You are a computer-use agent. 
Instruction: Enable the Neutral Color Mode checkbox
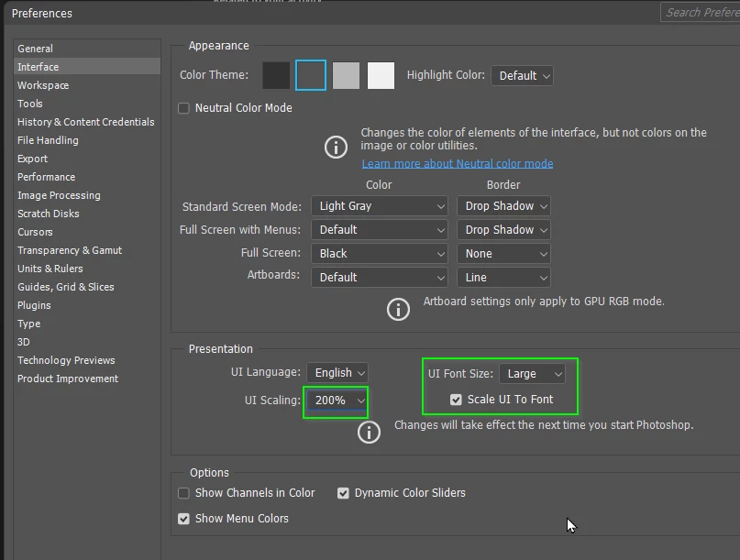(x=183, y=108)
